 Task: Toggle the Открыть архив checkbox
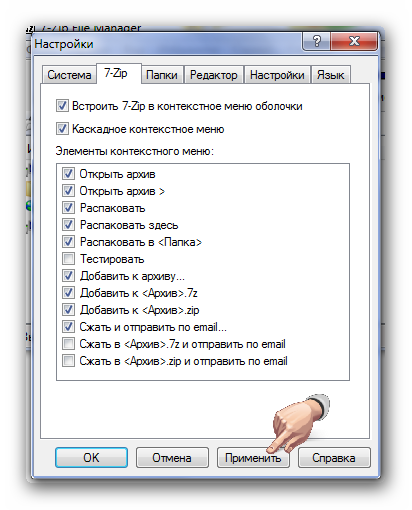click(68, 174)
